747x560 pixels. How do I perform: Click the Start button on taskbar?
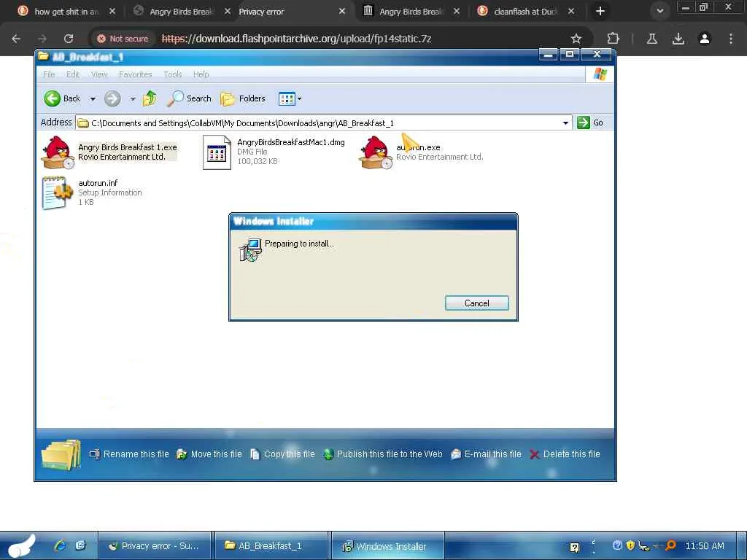pyautogui.click(x=21, y=545)
